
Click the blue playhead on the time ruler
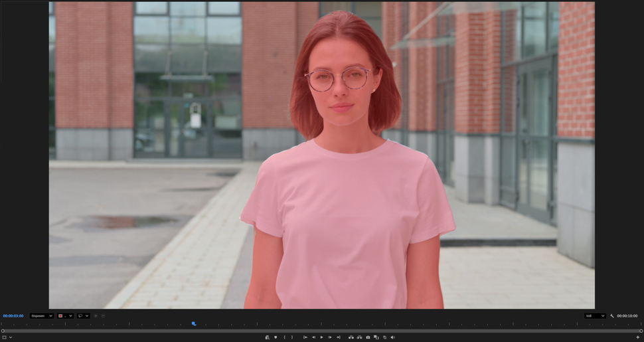pos(194,323)
